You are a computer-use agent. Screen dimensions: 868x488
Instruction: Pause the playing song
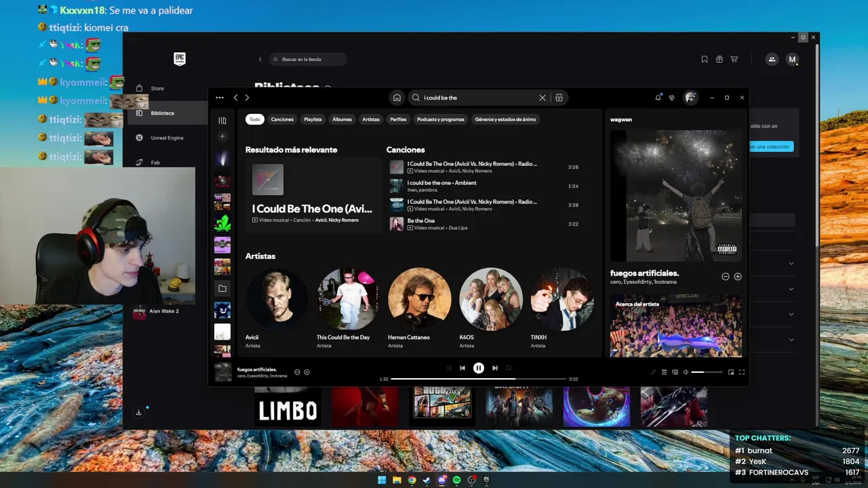(x=479, y=368)
